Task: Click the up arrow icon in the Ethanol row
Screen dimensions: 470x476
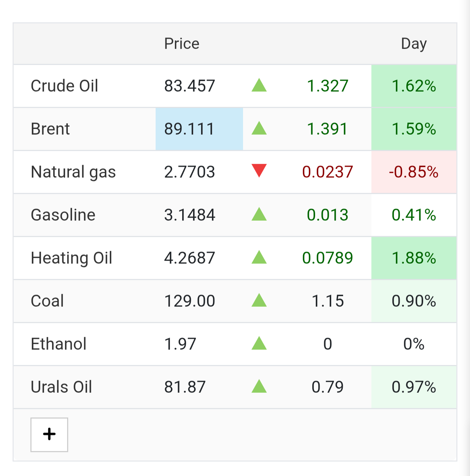Action: click(x=259, y=343)
